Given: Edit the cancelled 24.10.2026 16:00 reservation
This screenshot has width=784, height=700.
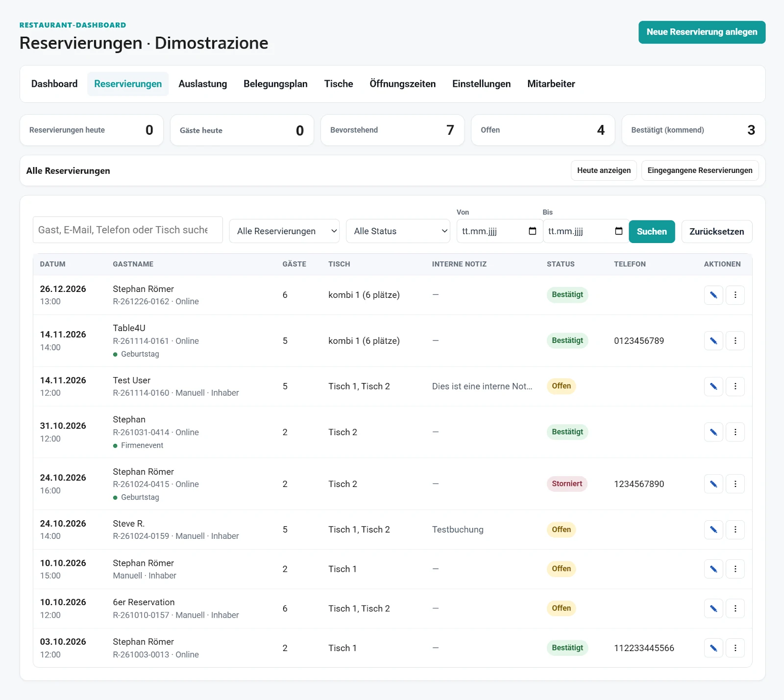Looking at the screenshot, I should pos(713,484).
